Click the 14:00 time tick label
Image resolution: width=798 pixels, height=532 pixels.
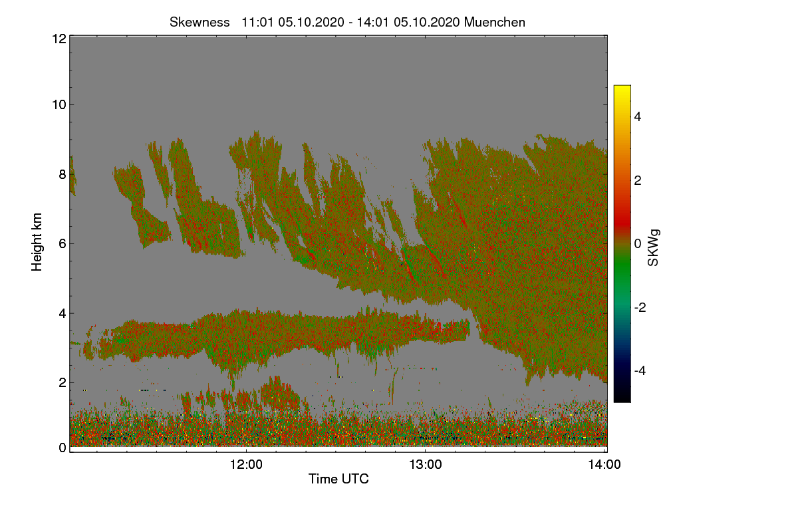(x=605, y=465)
